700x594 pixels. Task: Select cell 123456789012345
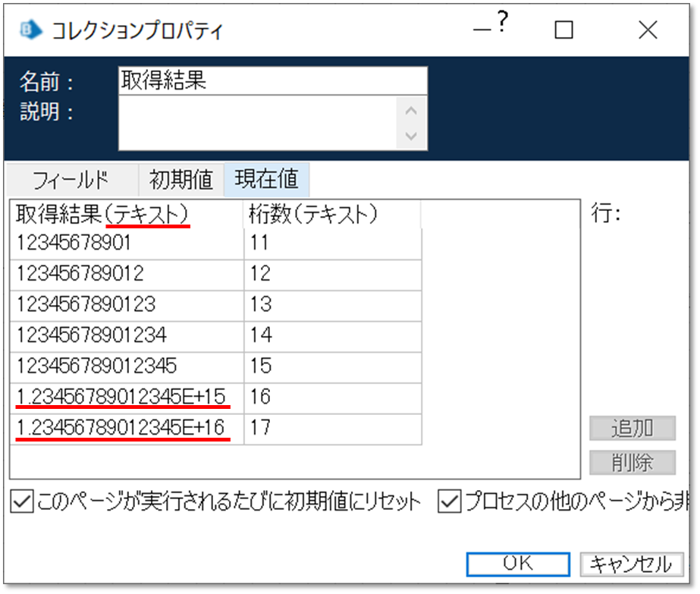pyautogui.click(x=127, y=367)
